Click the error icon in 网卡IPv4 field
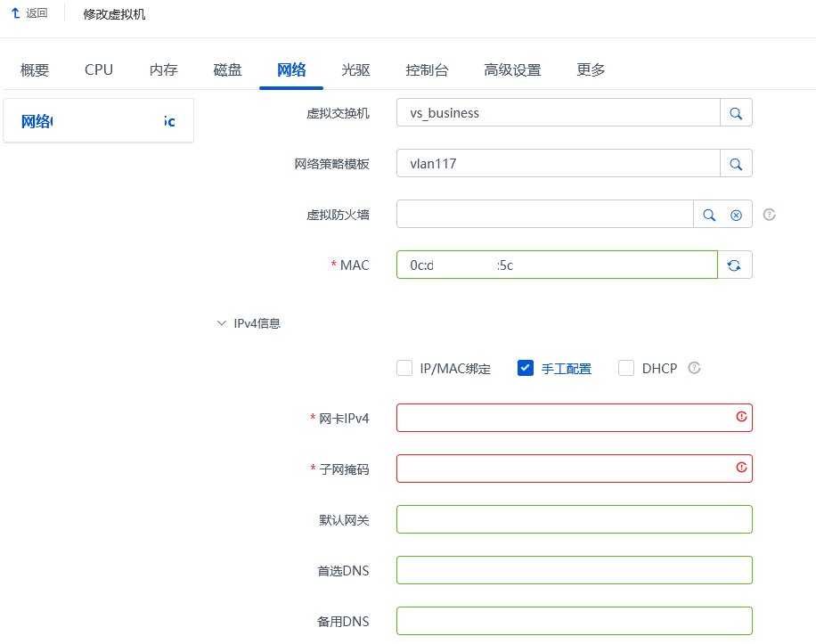The width and height of the screenshot is (816, 644). pos(741,417)
